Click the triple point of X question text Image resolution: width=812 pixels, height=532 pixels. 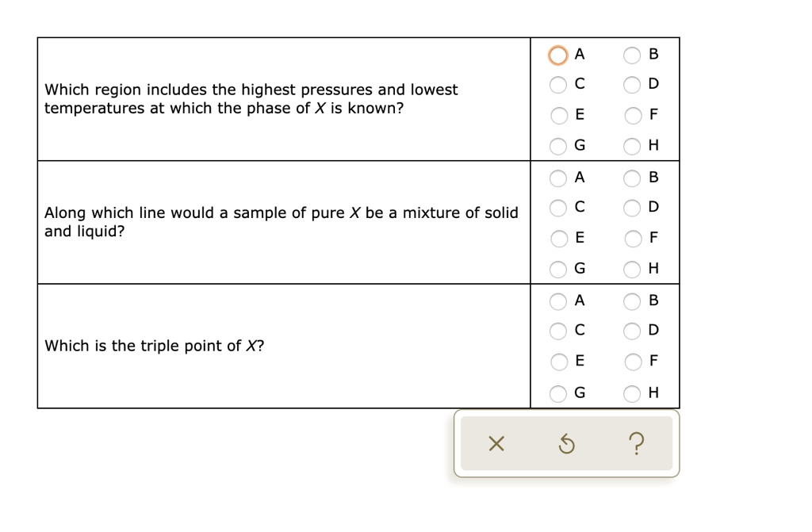click(x=155, y=346)
